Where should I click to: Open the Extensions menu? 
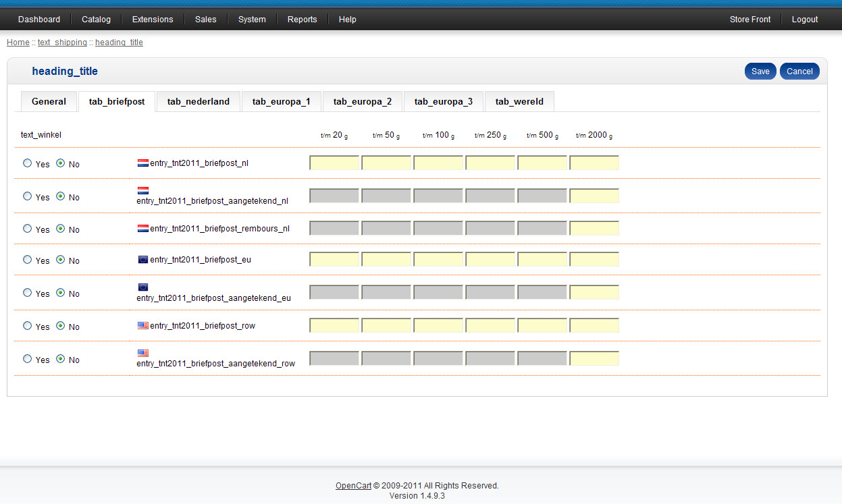tap(153, 20)
